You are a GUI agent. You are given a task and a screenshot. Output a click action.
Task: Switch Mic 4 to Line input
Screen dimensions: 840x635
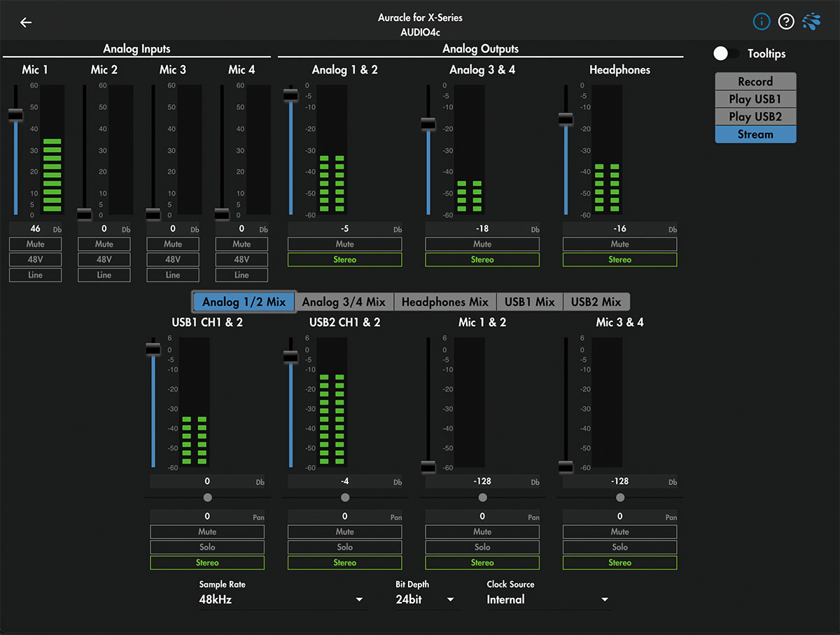click(241, 275)
